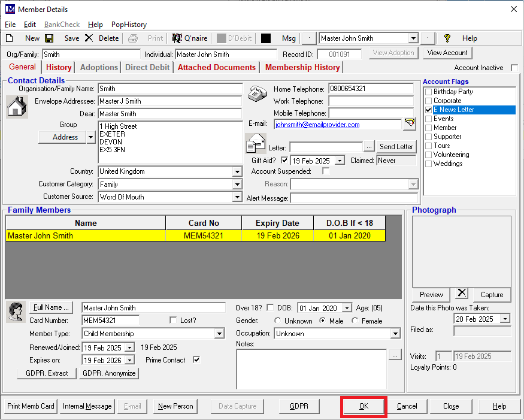Viewport: 524px width, 420px height.
Task: Click into the Notes text area
Action: [311, 368]
